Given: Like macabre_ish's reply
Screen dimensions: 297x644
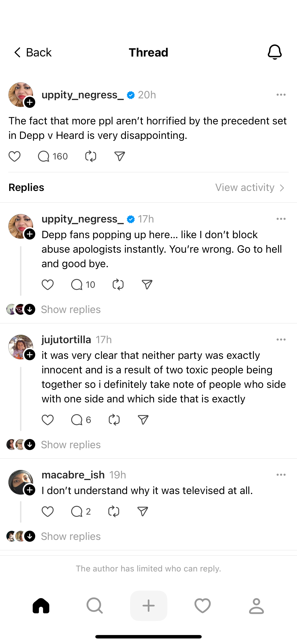Looking at the screenshot, I should point(47,512).
